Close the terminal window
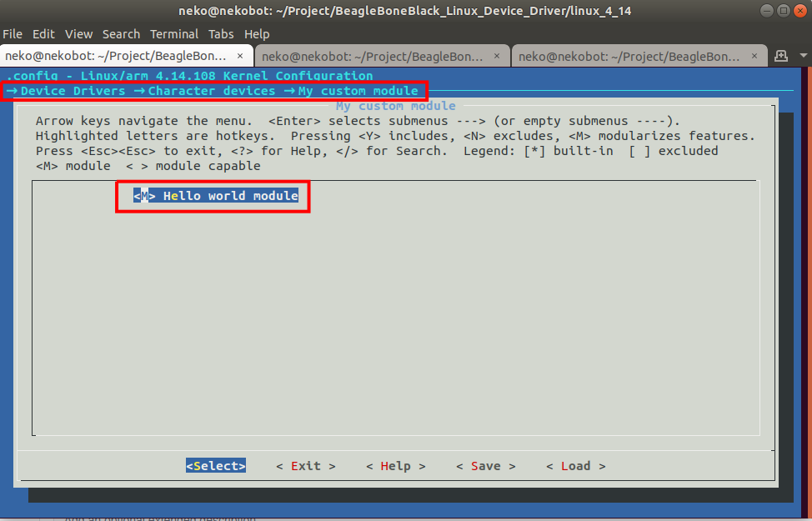 pos(800,10)
